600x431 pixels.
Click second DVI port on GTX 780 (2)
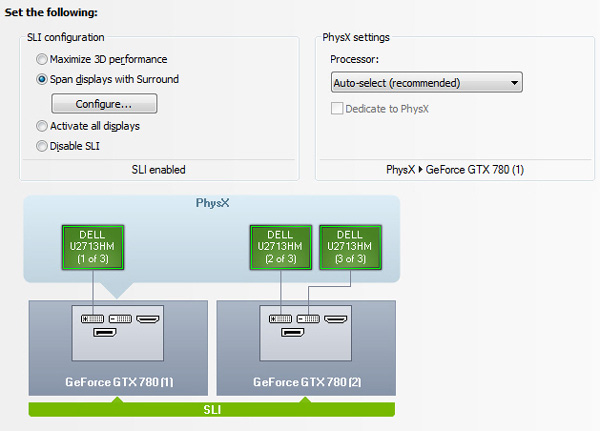pyautogui.click(x=309, y=318)
